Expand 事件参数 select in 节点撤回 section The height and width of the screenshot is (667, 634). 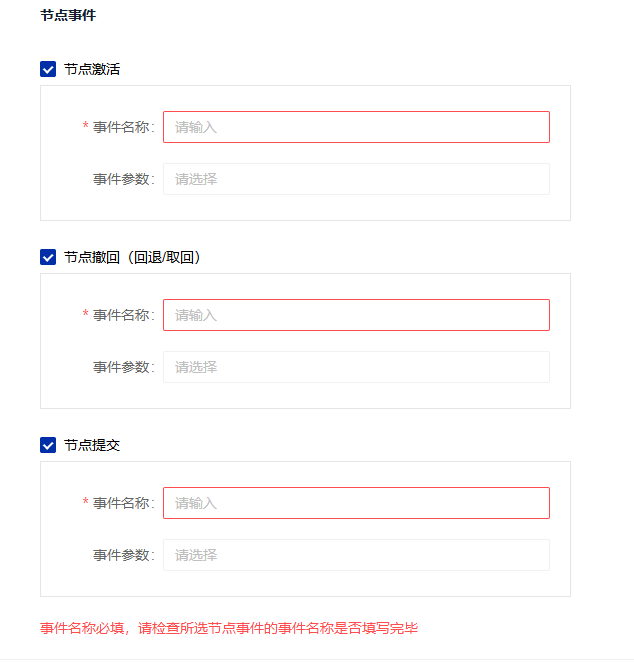[x=356, y=367]
